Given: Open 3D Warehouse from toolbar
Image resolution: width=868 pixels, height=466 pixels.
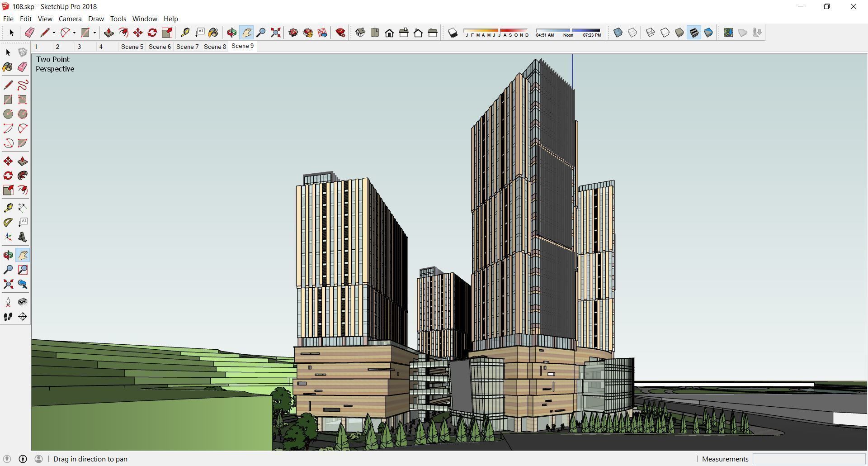Looking at the screenshot, I should click(293, 33).
